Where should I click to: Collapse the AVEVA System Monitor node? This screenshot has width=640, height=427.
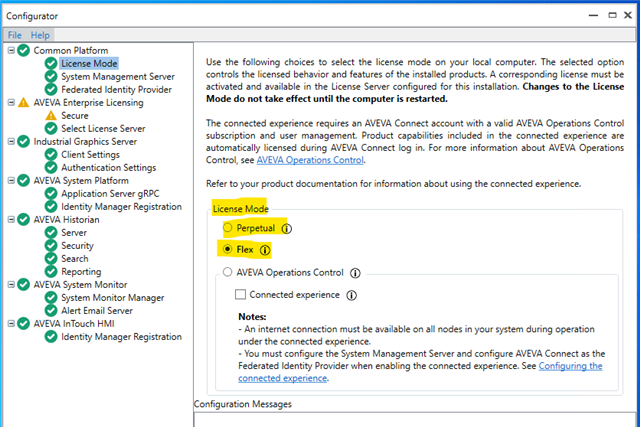click(x=11, y=284)
